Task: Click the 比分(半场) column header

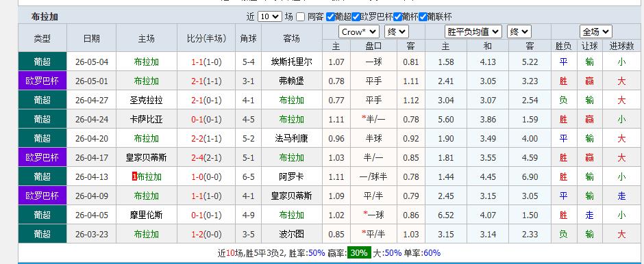Action: coord(207,38)
